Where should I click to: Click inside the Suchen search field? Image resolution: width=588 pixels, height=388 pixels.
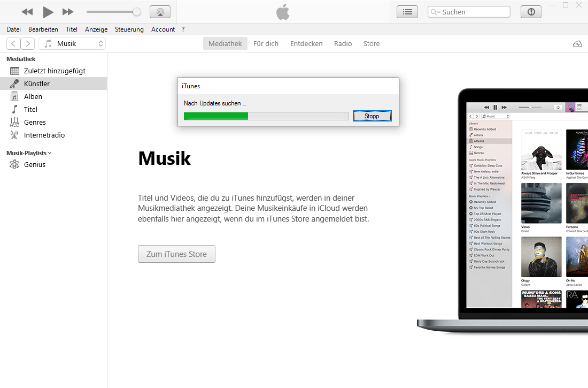tap(470, 11)
